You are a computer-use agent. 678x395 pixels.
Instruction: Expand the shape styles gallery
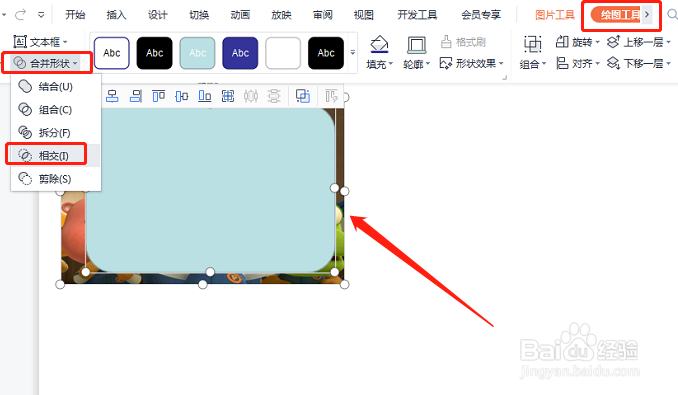tap(353, 53)
